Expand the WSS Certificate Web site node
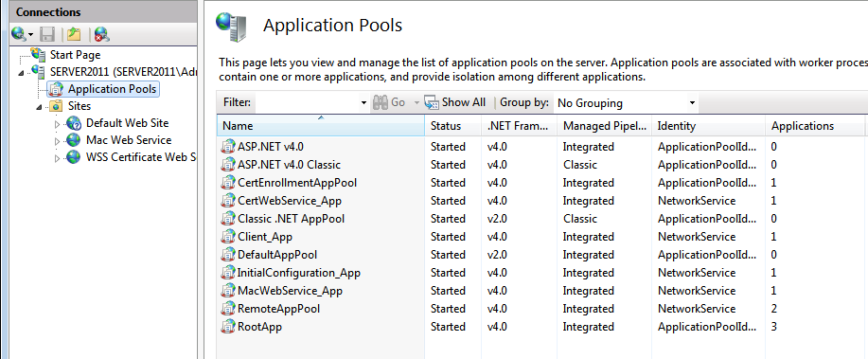Screen dimensions: 868x359 tap(57, 159)
